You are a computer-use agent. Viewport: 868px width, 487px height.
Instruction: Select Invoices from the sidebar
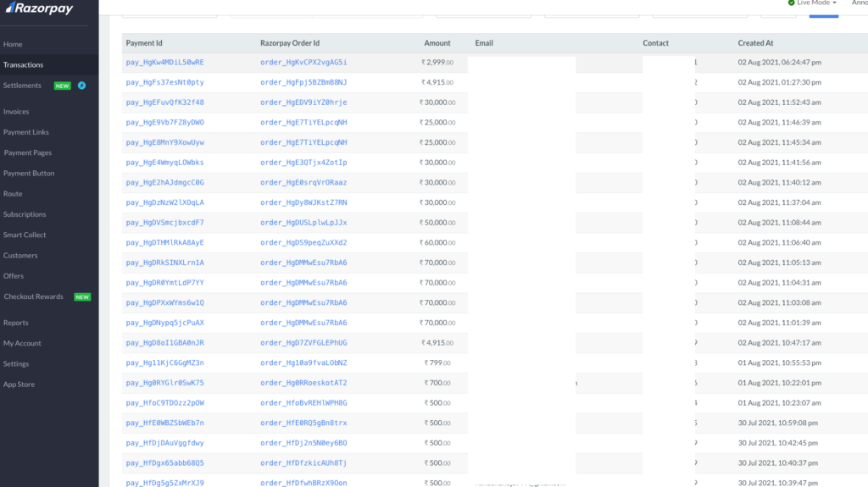pyautogui.click(x=16, y=112)
